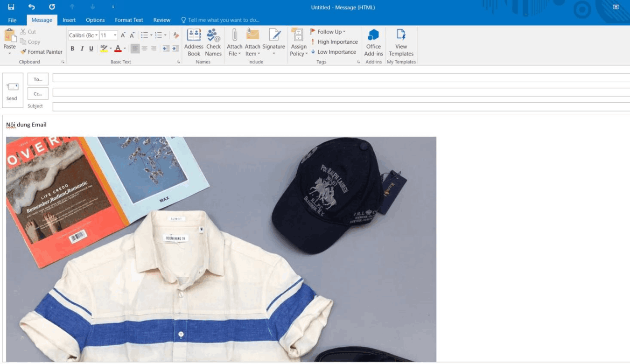This screenshot has height=364, width=630.
Task: Align text left
Action: 135,49
